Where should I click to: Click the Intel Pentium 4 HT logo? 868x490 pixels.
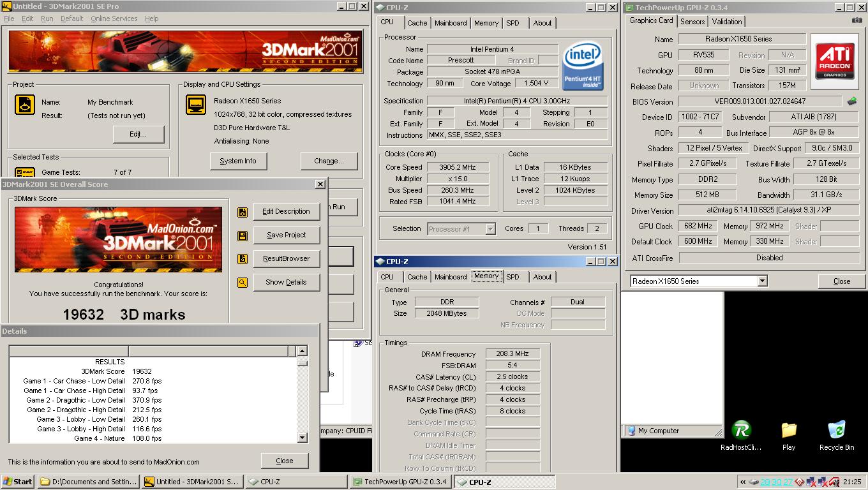coord(583,66)
